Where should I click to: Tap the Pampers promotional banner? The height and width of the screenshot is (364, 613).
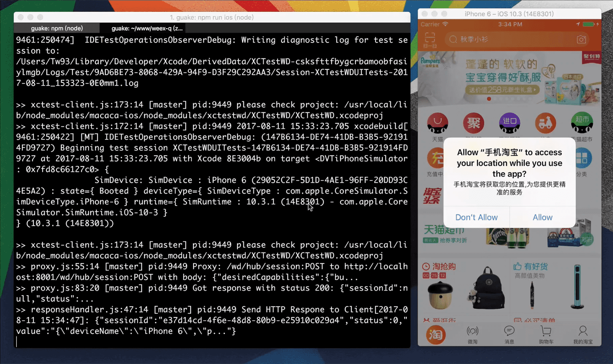click(509, 79)
